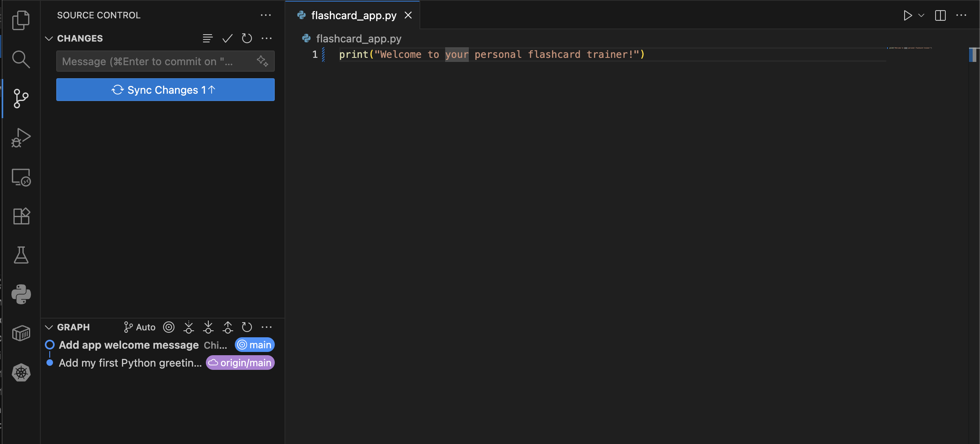
Task: Open the Remote Explorer view
Action: point(21,178)
